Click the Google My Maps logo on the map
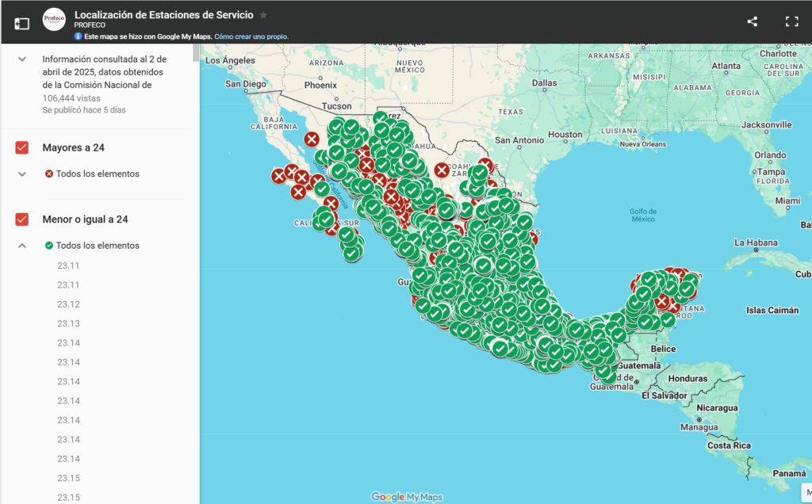Viewport: 812px width, 504px height. [x=406, y=497]
